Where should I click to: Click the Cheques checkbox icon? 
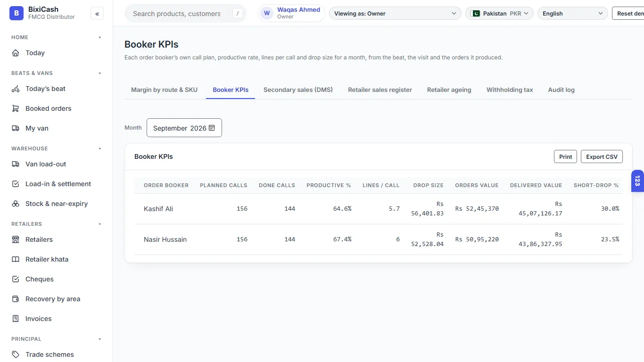(16, 279)
